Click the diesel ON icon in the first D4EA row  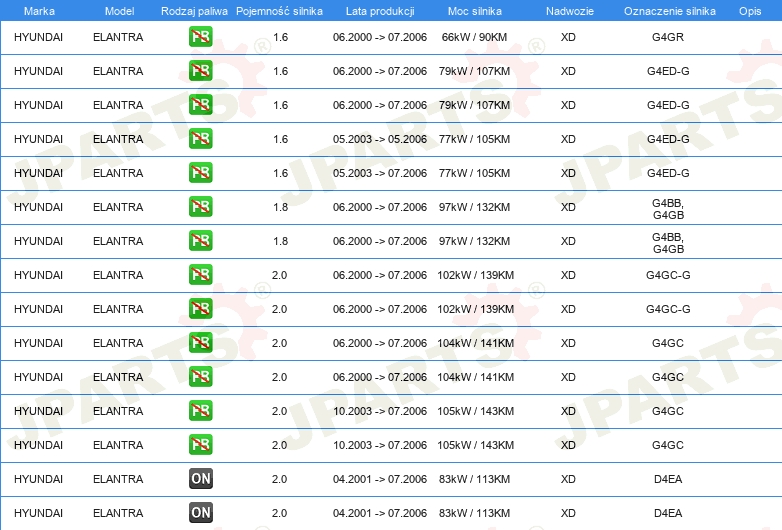[200, 479]
